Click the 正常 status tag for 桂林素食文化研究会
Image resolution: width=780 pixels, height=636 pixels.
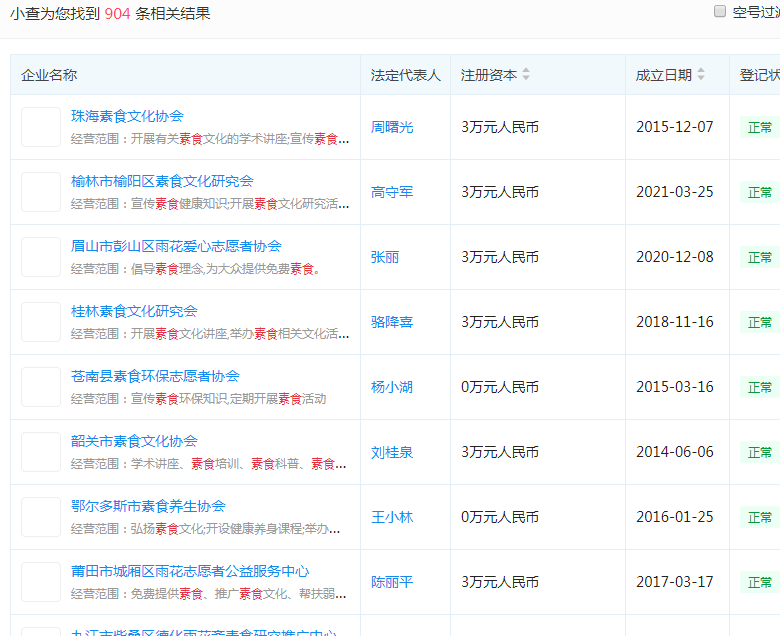(x=760, y=322)
